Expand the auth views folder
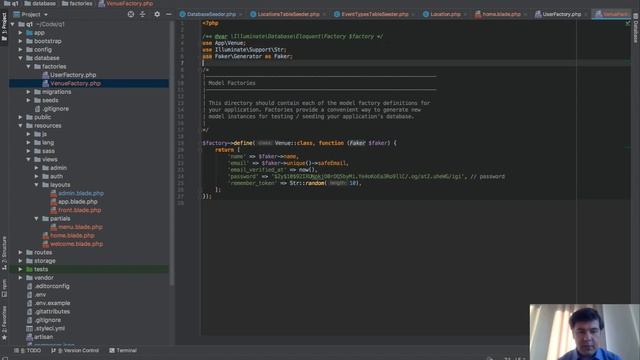The height and width of the screenshot is (360, 640). coord(37,176)
